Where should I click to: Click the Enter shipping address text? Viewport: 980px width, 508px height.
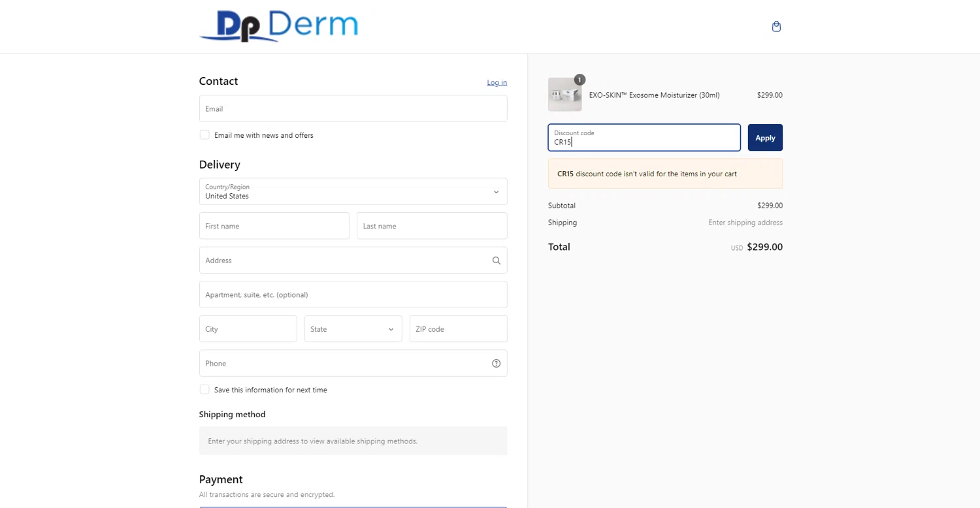click(745, 223)
